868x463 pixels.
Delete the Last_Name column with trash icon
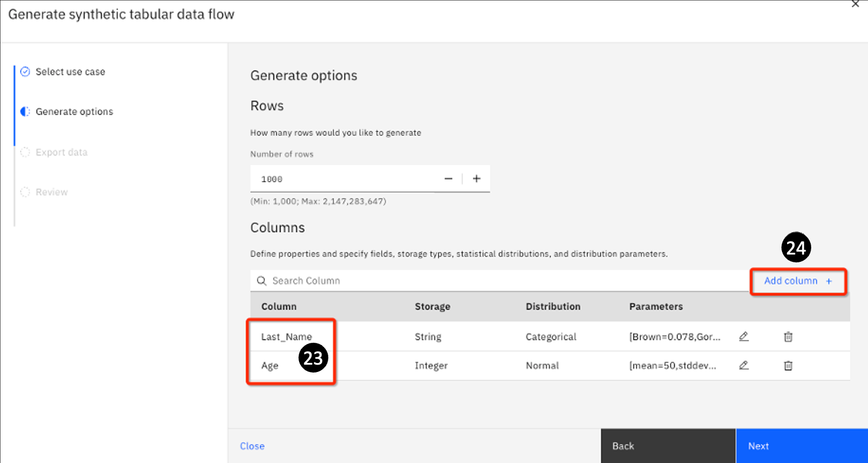pyautogui.click(x=788, y=337)
